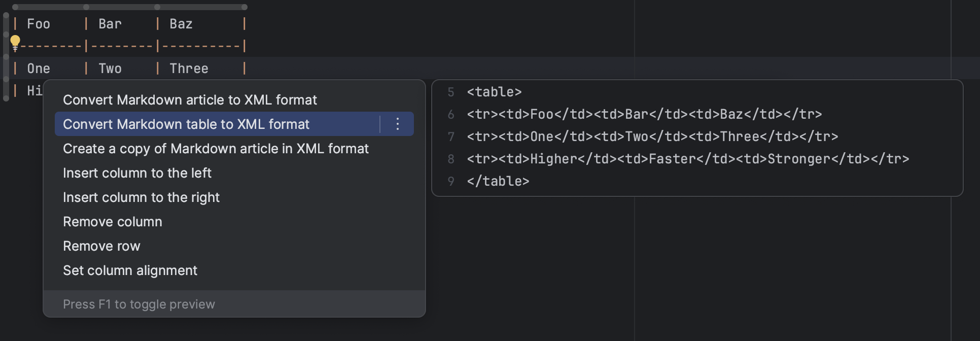Open the three-dot options for the highlighted action
The width and height of the screenshot is (980, 341).
click(398, 124)
